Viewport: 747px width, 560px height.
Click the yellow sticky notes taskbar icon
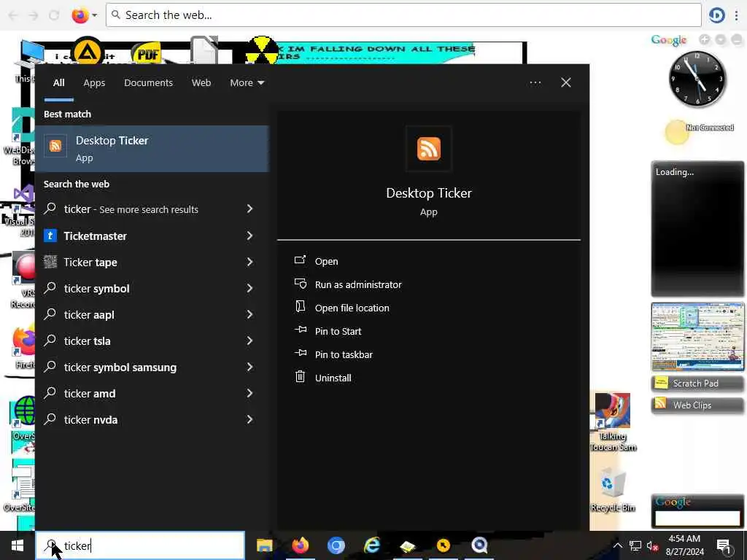pos(408,546)
